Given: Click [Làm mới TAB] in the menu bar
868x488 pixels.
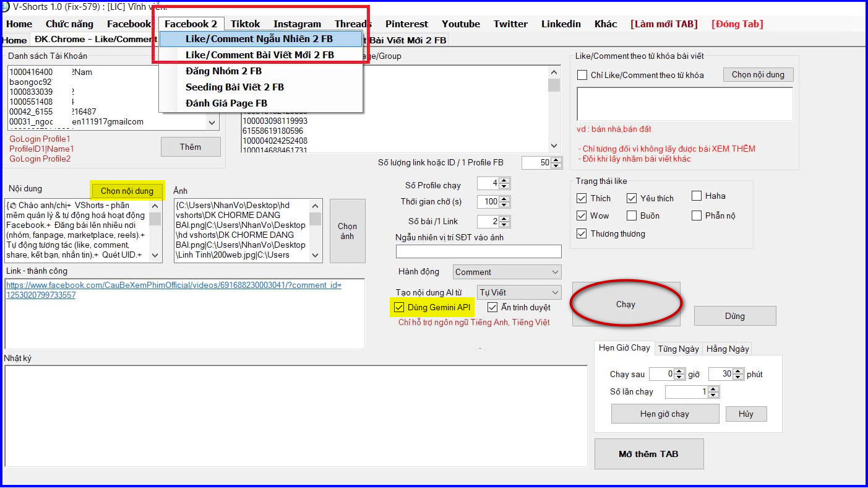Looking at the screenshot, I should click(x=664, y=24).
